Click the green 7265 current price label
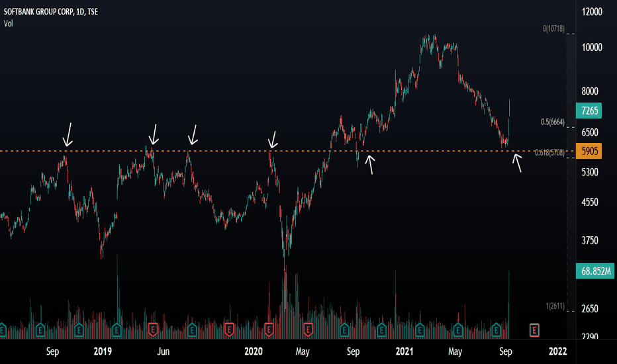Image resolution: width=617 pixels, height=364 pixels. pos(589,111)
